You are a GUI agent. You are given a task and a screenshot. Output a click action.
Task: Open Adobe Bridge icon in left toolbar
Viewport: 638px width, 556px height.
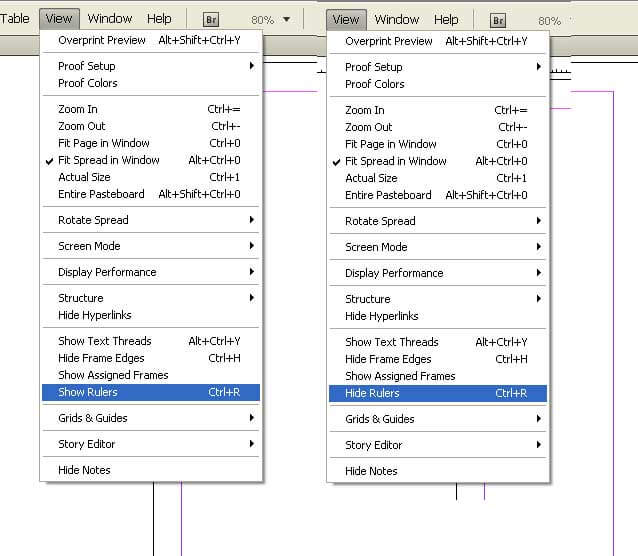(211, 20)
